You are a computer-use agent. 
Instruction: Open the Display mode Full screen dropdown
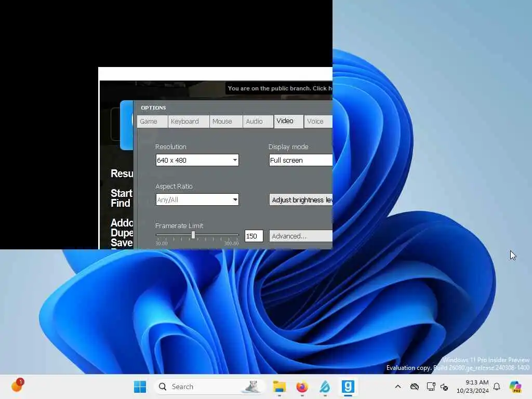(301, 160)
